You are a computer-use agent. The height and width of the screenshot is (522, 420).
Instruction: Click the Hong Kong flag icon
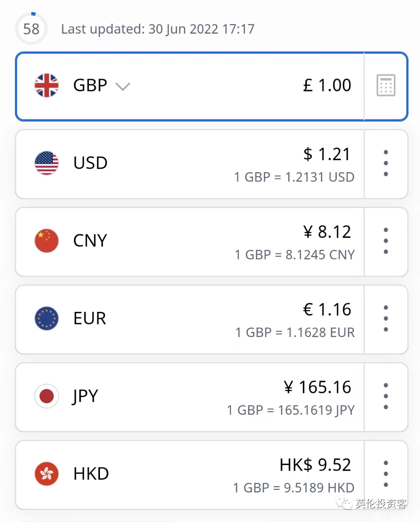point(47,474)
